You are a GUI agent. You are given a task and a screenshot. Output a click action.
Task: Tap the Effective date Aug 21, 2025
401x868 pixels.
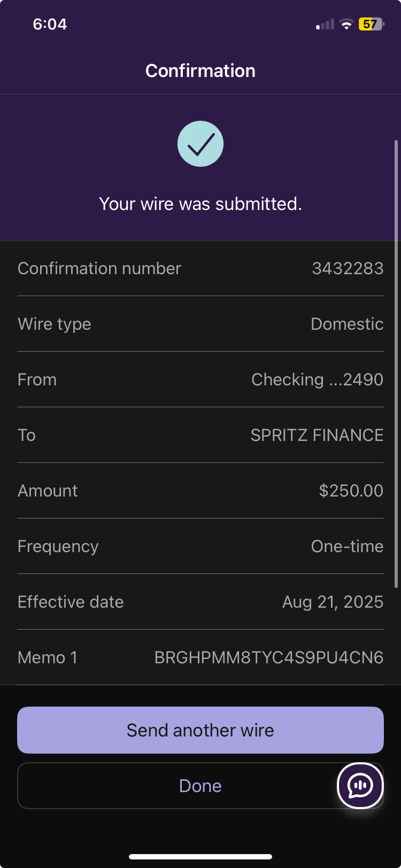click(x=333, y=602)
